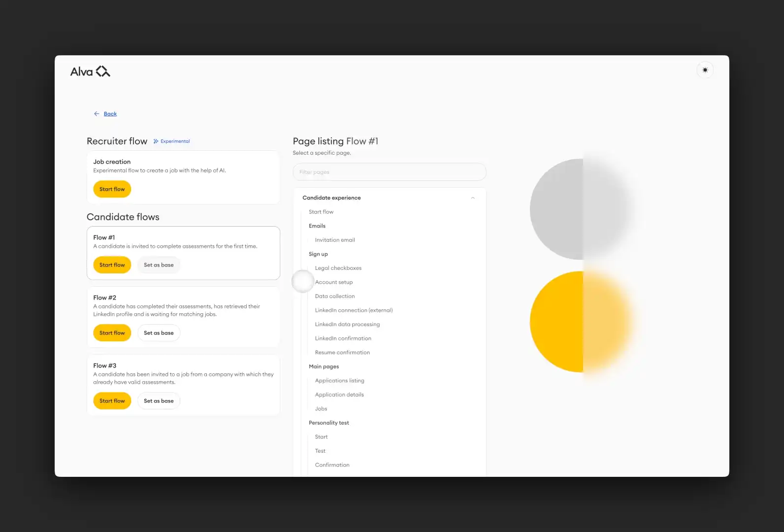Image resolution: width=784 pixels, height=532 pixels.
Task: Select LinkedIn connection (external) page
Action: pyautogui.click(x=354, y=310)
